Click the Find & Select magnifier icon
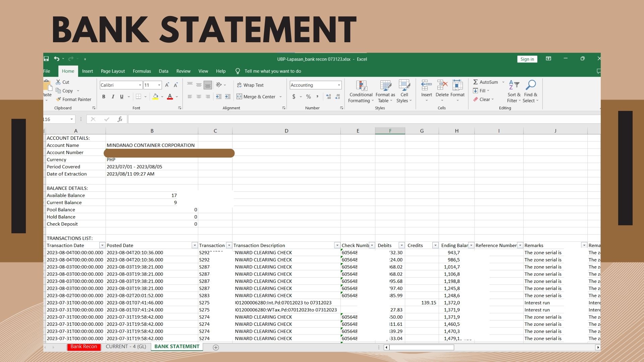 (531, 85)
